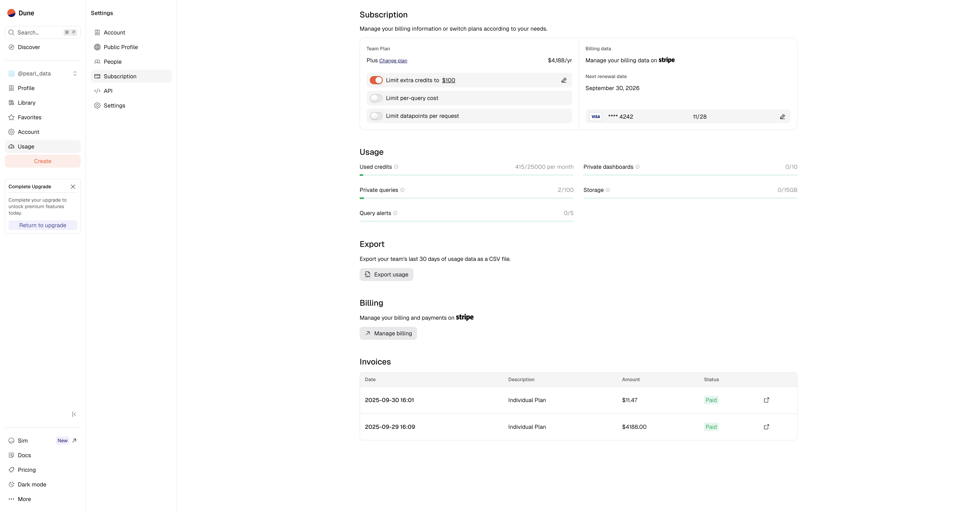Image resolution: width=980 pixels, height=512 pixels.
Task: Disable the limit extra credits toggle
Action: (376, 80)
